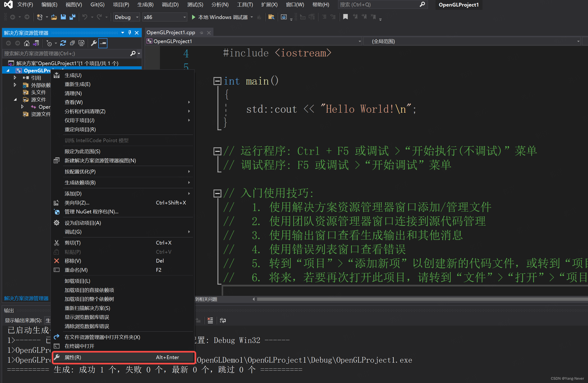Click Solution Explorer Home icon
Viewport: 588px width, 383px height.
click(27, 43)
